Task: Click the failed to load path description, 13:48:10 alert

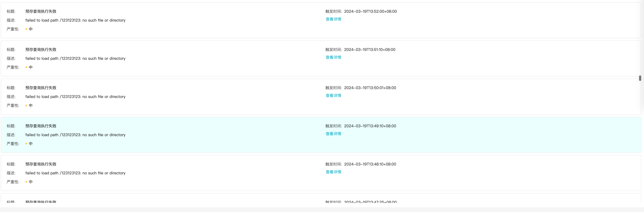Action: click(x=75, y=173)
